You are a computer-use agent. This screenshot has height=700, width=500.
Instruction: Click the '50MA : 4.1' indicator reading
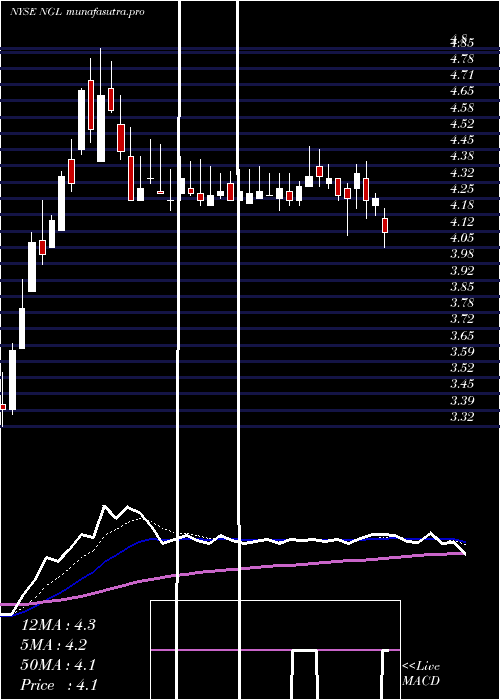pos(58,665)
